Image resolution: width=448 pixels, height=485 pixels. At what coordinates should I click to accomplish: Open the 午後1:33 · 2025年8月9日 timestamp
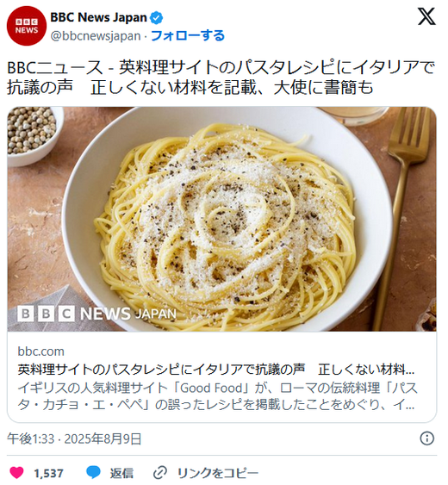pyautogui.click(x=74, y=438)
